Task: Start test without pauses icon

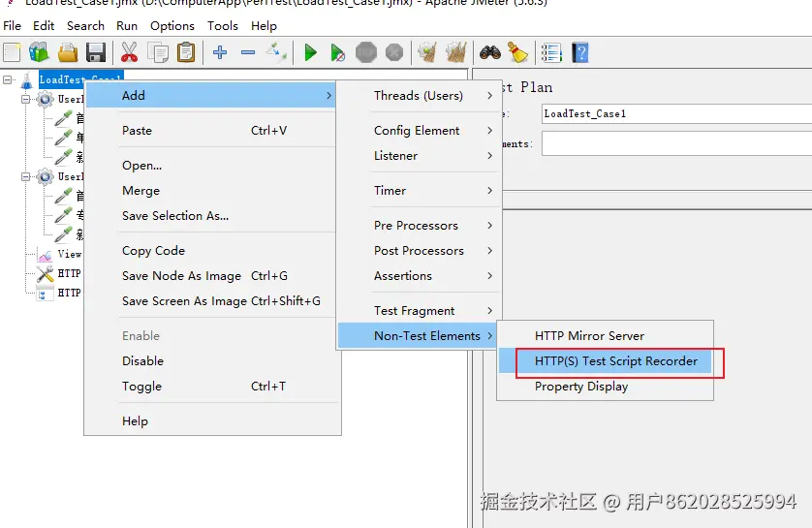Action: pos(337,52)
